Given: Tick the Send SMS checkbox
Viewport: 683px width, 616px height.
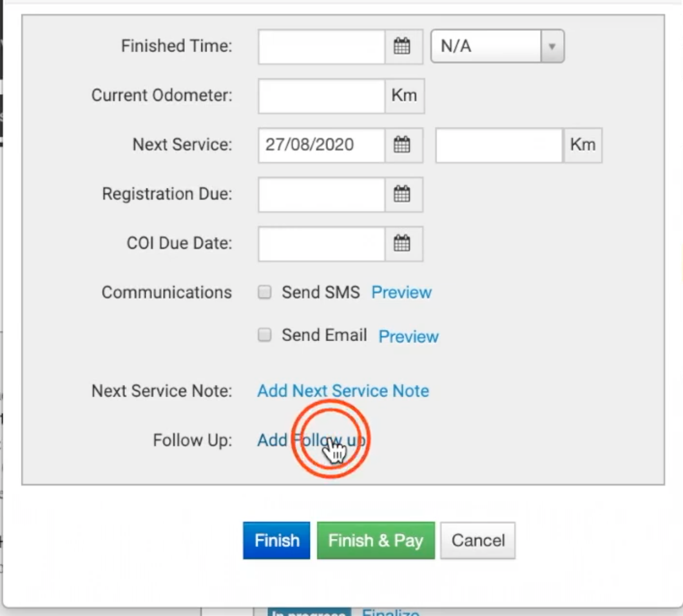Looking at the screenshot, I should coord(264,292).
